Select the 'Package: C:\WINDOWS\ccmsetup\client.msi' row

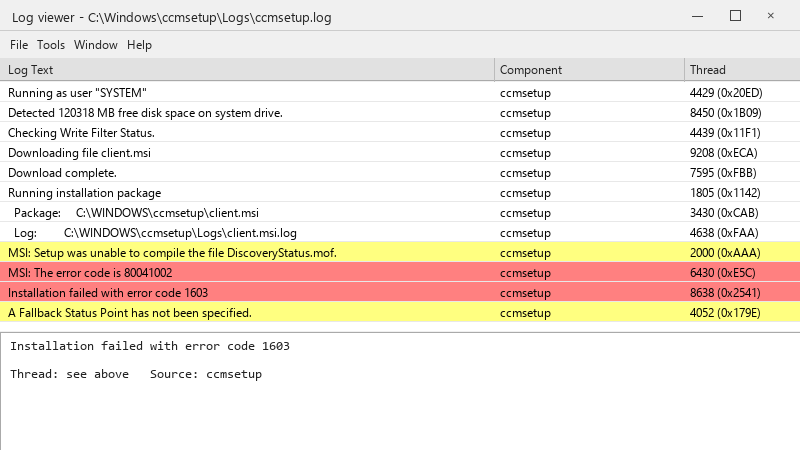tap(400, 213)
